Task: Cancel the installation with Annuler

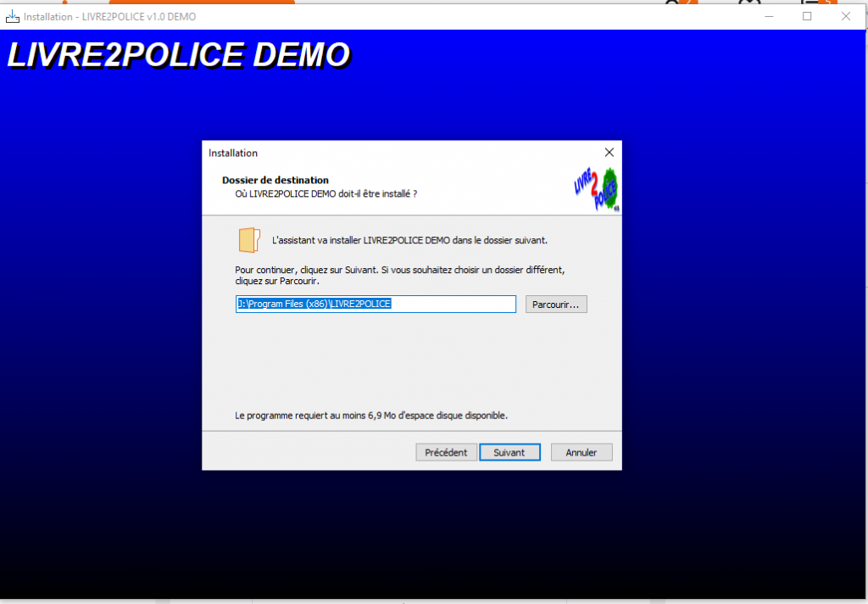Action: (581, 452)
